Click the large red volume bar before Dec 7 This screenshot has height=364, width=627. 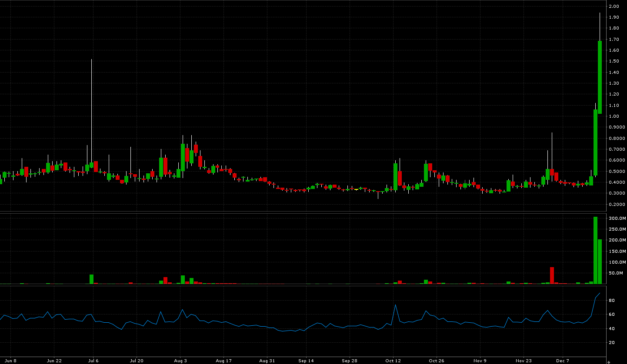(x=552, y=276)
